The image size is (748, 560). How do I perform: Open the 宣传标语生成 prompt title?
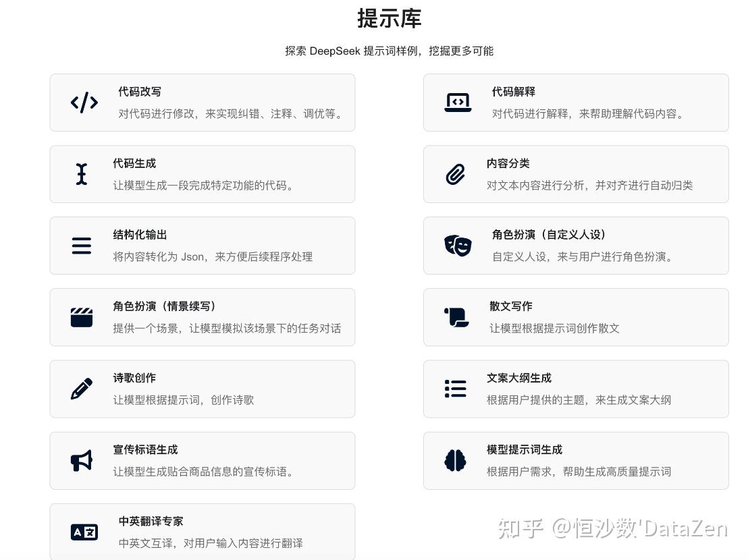(146, 449)
